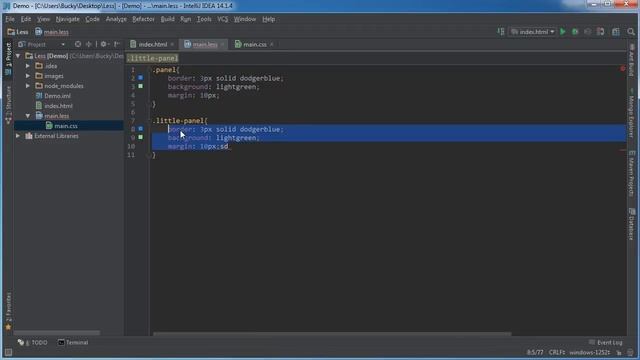640x360 pixels.
Task: Click the Project panel horizontal scrollbar
Action: [57, 333]
